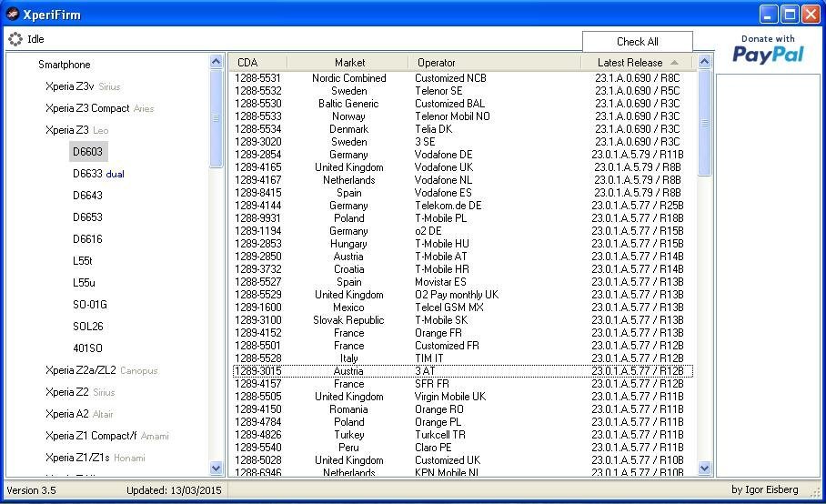Image resolution: width=826 pixels, height=504 pixels.
Task: Select the Virgin Mobile UK row
Action: tap(462, 397)
